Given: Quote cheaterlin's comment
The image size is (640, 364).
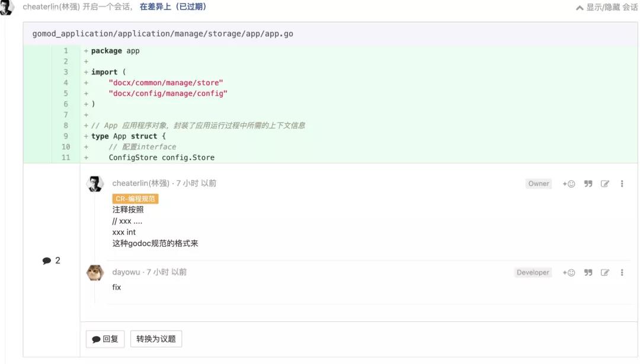Looking at the screenshot, I should (x=588, y=184).
